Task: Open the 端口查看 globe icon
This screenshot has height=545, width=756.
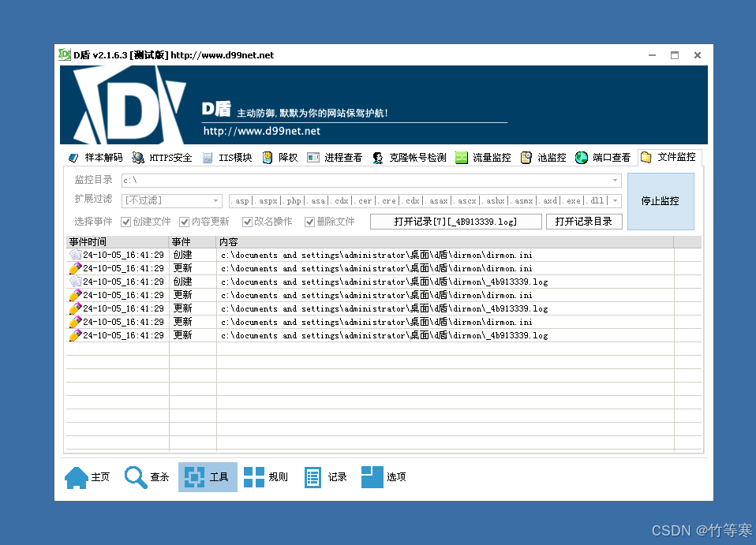Action: point(582,158)
